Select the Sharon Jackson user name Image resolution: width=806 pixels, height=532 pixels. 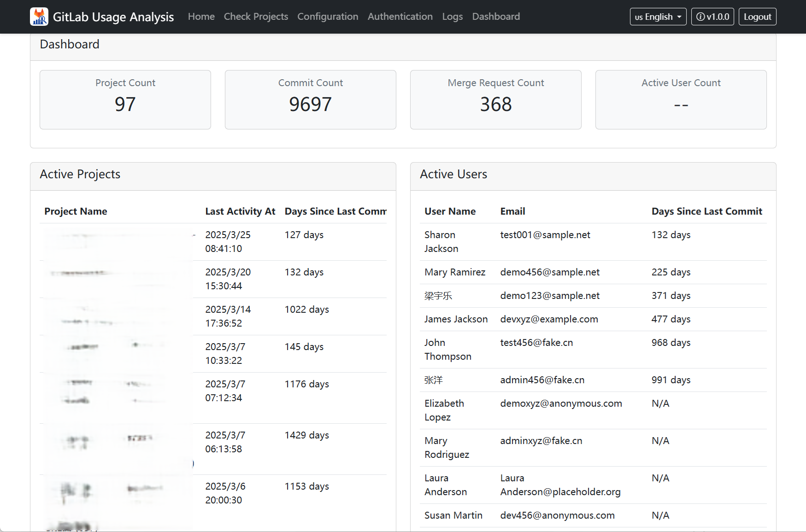point(441,242)
